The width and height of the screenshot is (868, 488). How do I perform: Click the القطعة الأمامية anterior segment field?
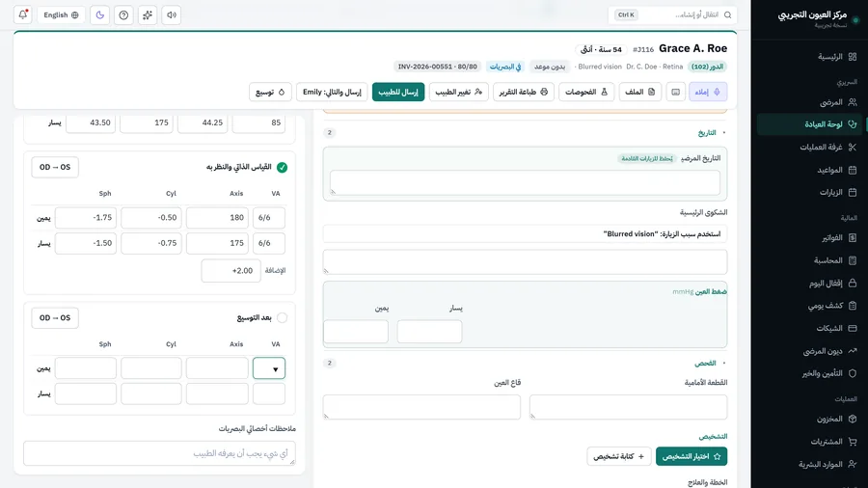(x=628, y=407)
